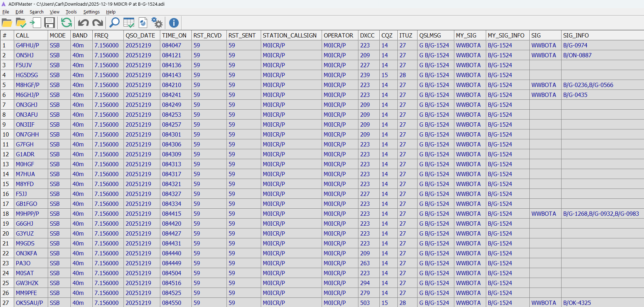The height and width of the screenshot is (307, 644).
Task: Undo the last edit
Action: (x=83, y=23)
